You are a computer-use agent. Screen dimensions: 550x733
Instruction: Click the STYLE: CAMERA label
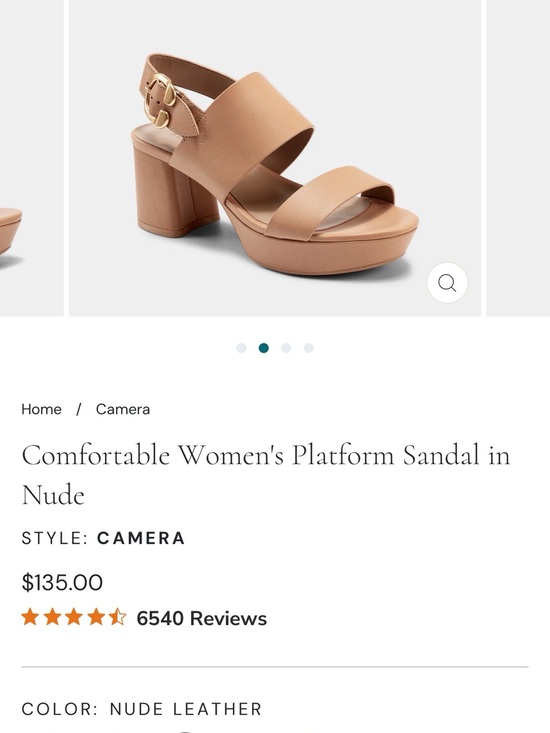point(103,538)
